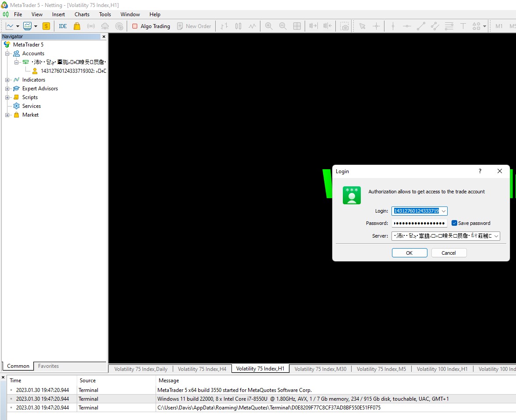
Task: Click the Market shopping bag toolbar icon
Action: pos(77,26)
